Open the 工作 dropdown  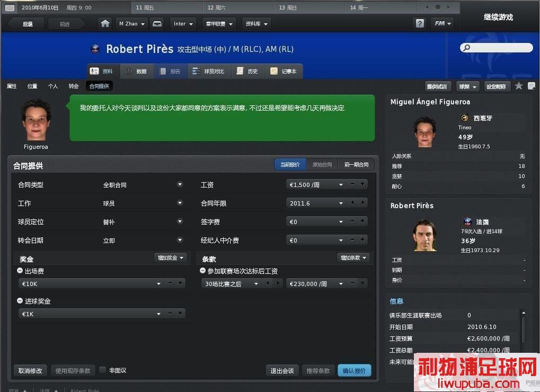[180, 203]
